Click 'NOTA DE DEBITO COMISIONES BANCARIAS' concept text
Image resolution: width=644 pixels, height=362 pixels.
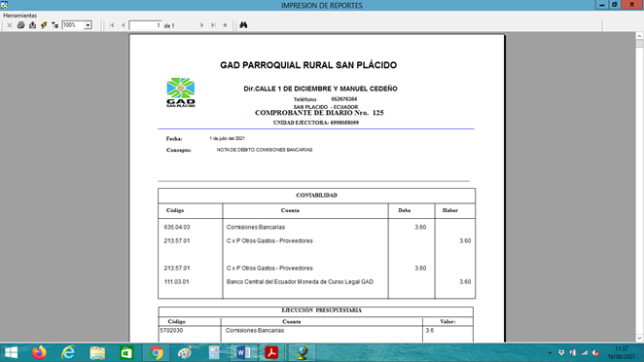click(x=265, y=150)
